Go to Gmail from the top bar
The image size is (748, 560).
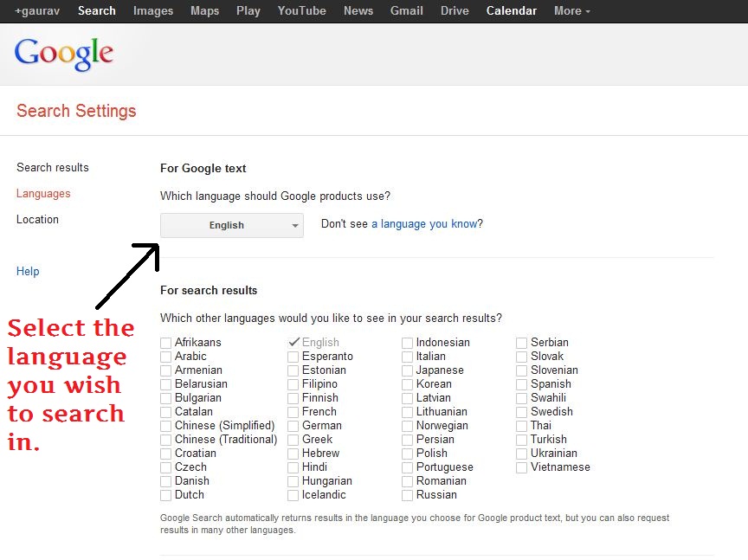click(x=406, y=10)
